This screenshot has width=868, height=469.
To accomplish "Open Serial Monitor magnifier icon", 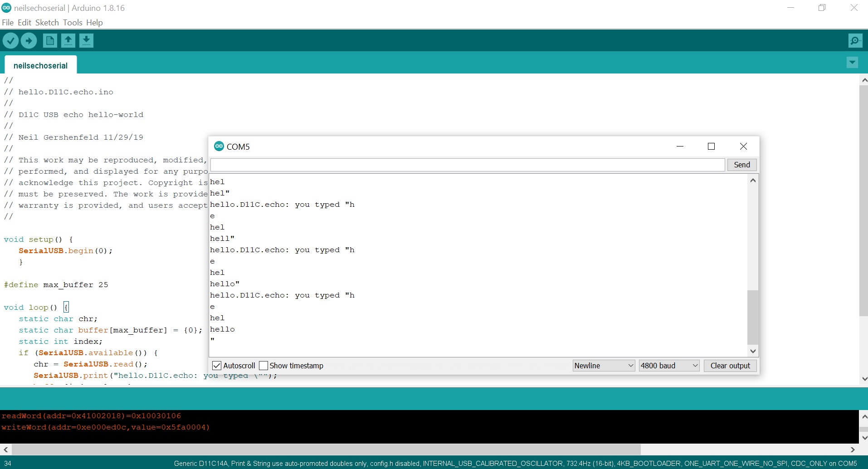I will tap(855, 41).
